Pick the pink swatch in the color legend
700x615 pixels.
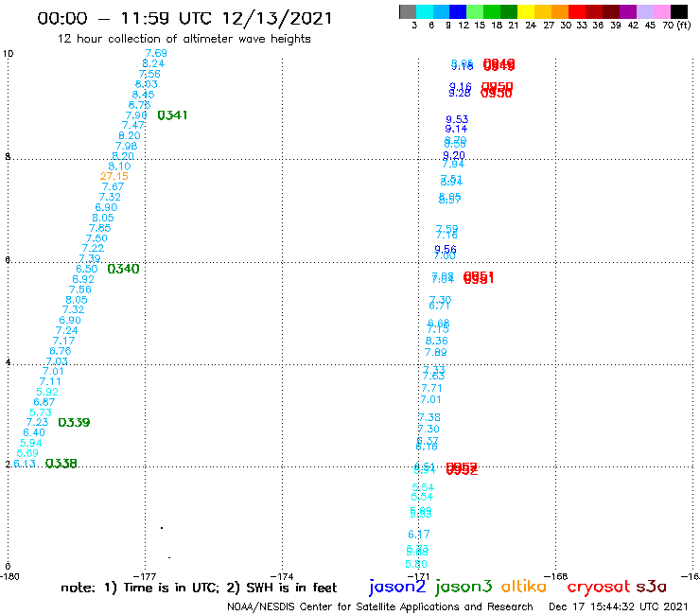661,11
